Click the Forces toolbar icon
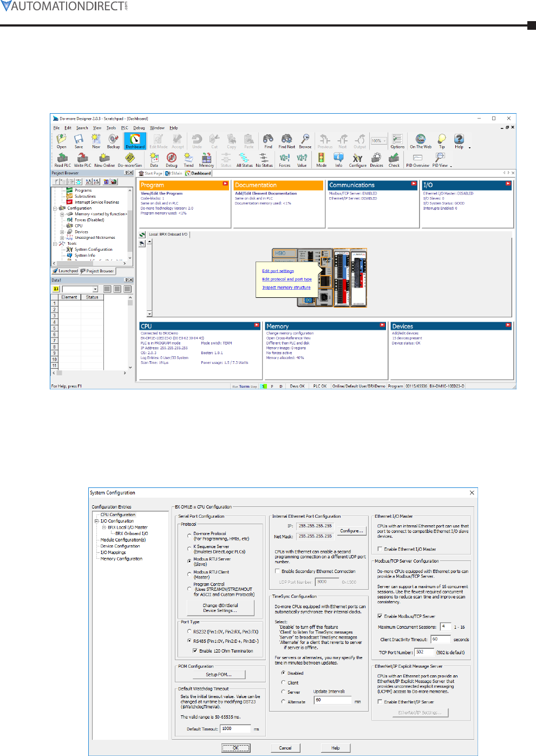The image size is (536, 756). (285, 160)
